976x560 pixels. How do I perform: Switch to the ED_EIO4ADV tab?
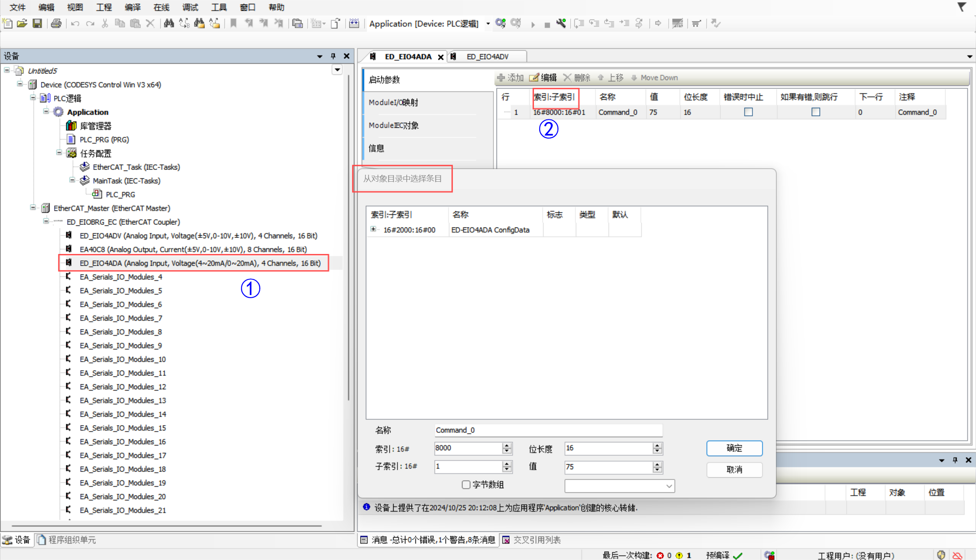point(487,57)
